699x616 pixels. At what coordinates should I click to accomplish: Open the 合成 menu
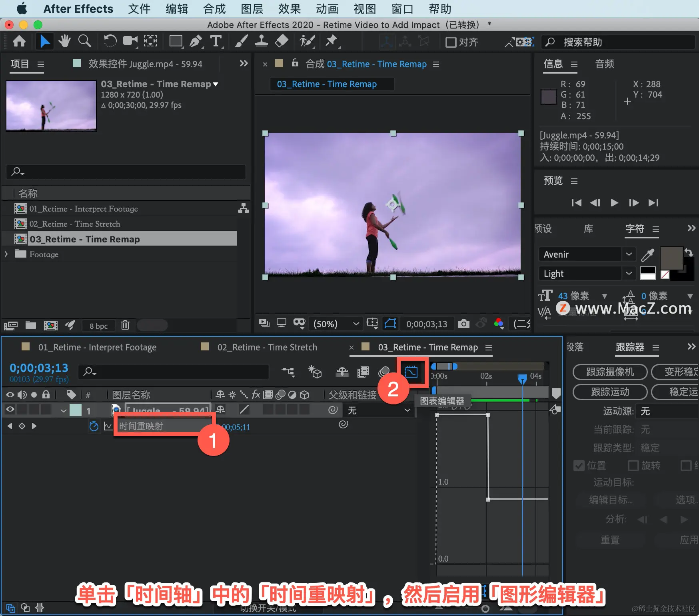pyautogui.click(x=214, y=9)
